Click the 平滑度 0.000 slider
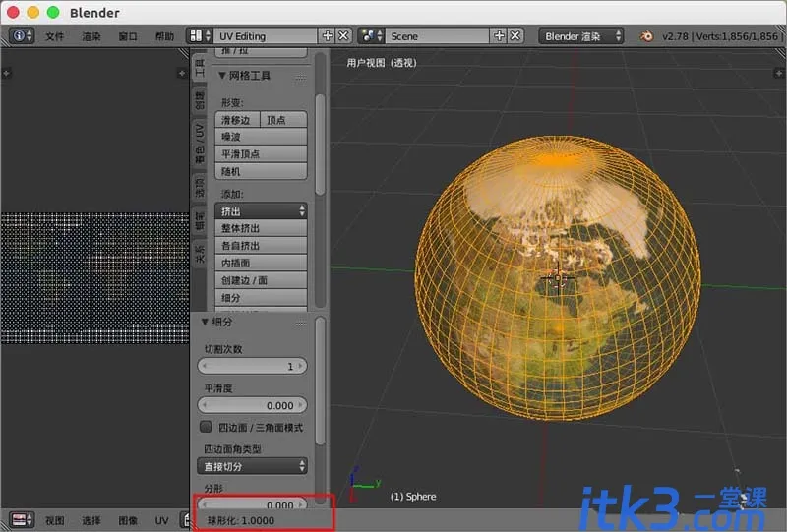The width and height of the screenshot is (787, 532). 253,405
